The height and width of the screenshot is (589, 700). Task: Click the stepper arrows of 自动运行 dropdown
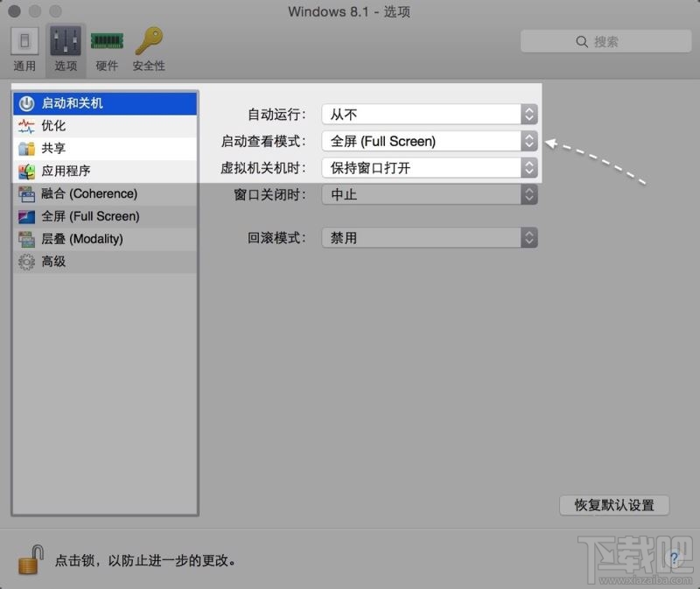click(x=529, y=115)
